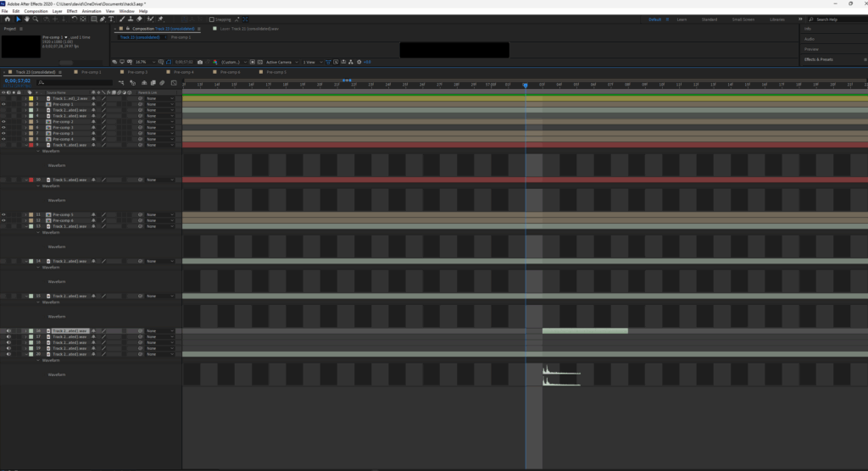Open the Animation menu
868x471 pixels.
92,11
